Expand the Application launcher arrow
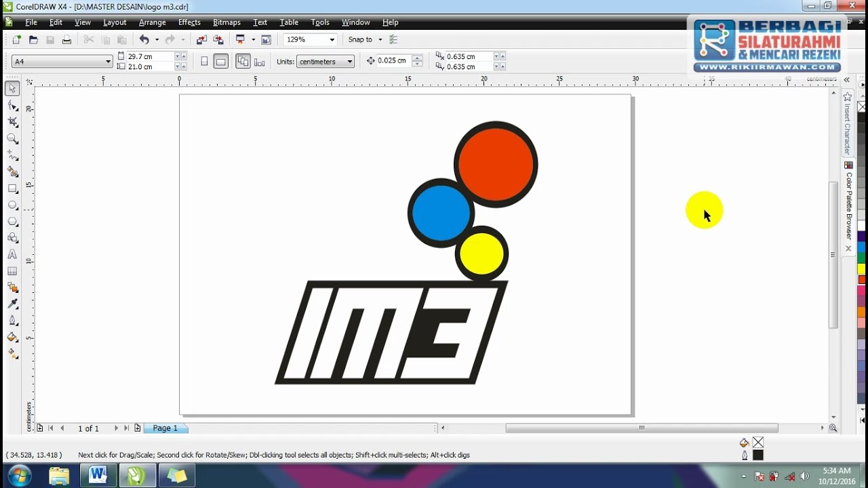Image resolution: width=868 pixels, height=488 pixels. tap(253, 40)
